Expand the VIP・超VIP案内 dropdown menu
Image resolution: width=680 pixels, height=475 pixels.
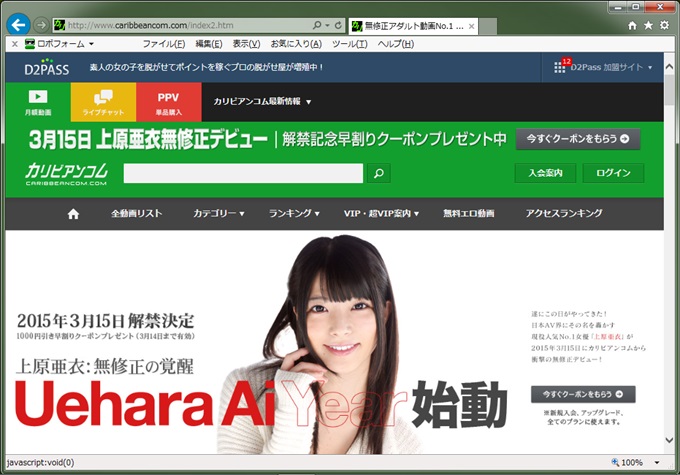click(381, 213)
